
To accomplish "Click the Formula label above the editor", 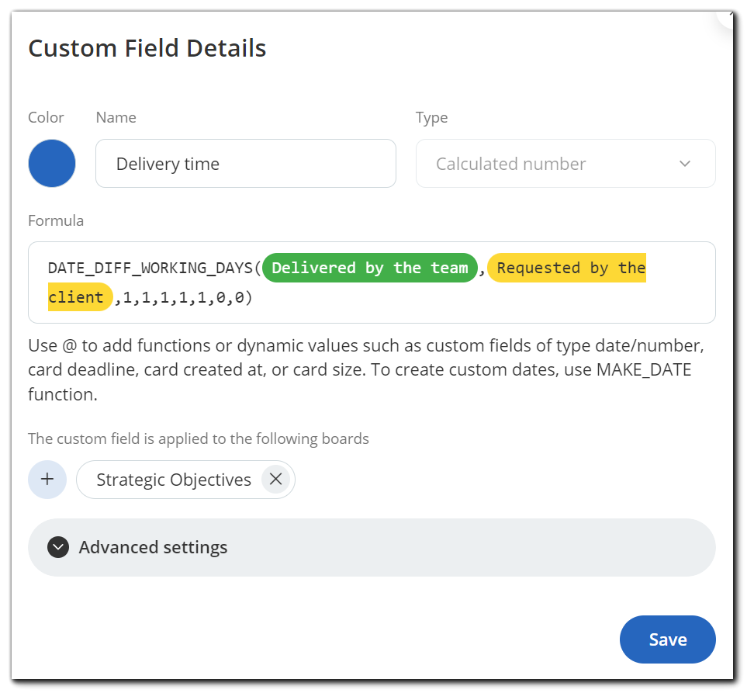I will (56, 220).
